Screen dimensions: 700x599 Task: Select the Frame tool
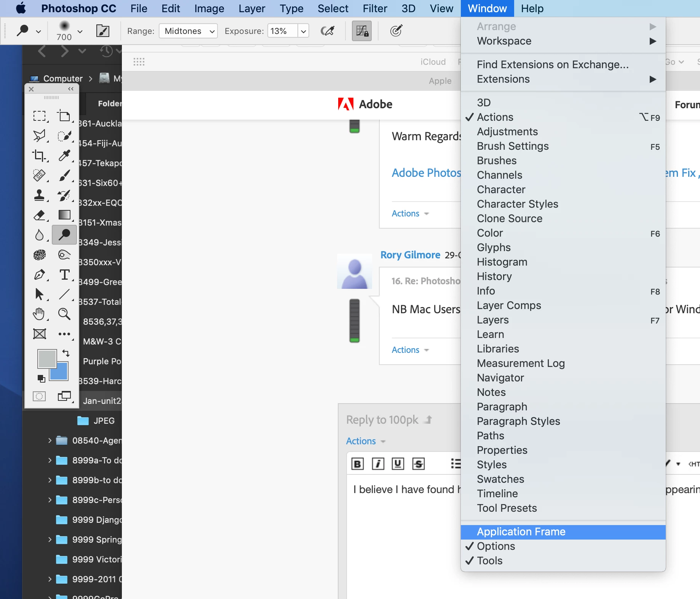pos(39,334)
